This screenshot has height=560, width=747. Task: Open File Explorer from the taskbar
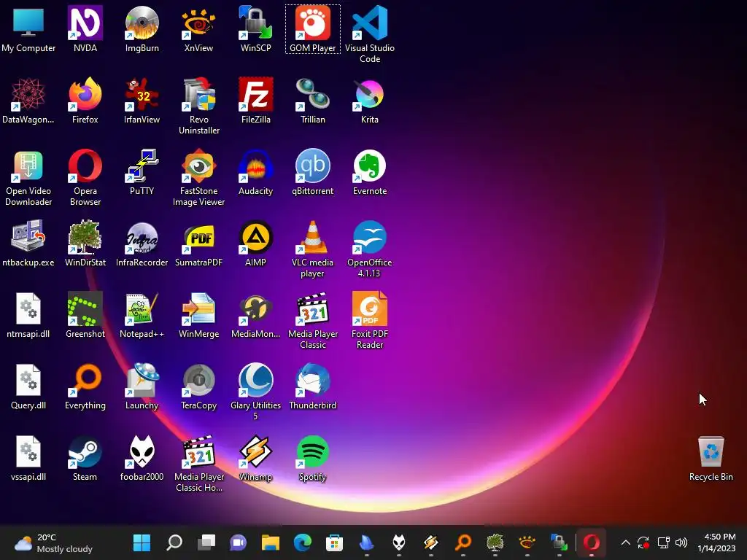(x=271, y=542)
